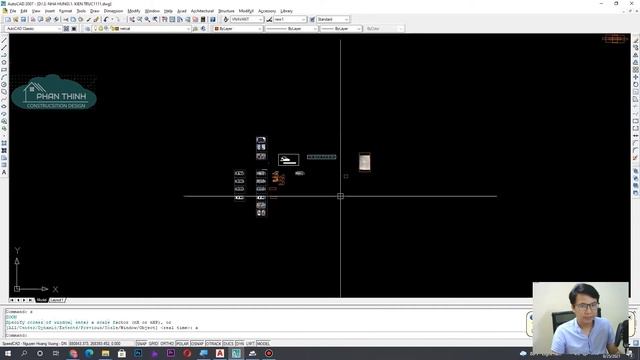Viewport: 640px width, 360px height.
Task: Open File Explorer from the taskbar
Action: click(105, 353)
